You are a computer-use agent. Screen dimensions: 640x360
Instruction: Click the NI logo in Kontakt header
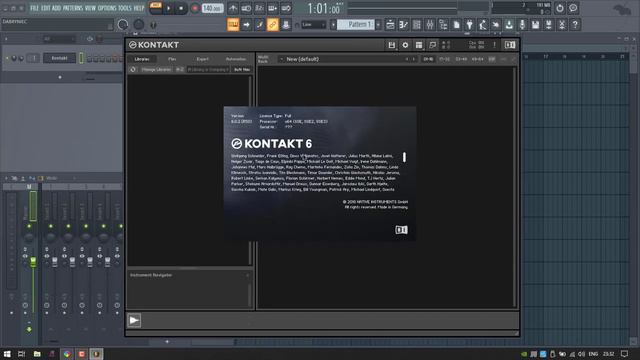click(510, 45)
